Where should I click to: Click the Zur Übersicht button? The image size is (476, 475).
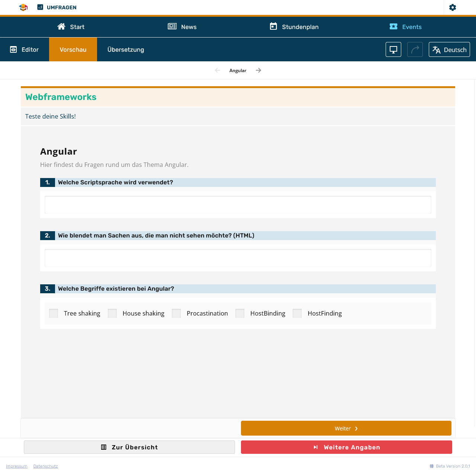pyautogui.click(x=129, y=447)
